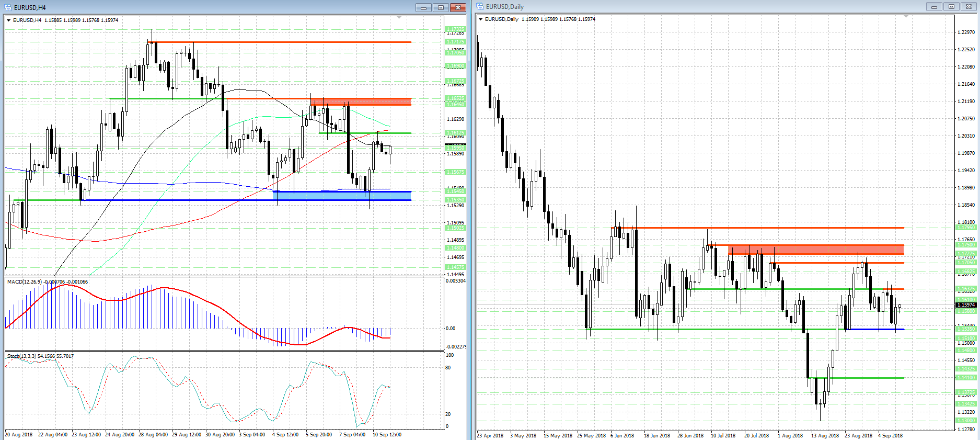
Task: Select the blue support rectangle on the H4 chart
Action: tap(342, 195)
